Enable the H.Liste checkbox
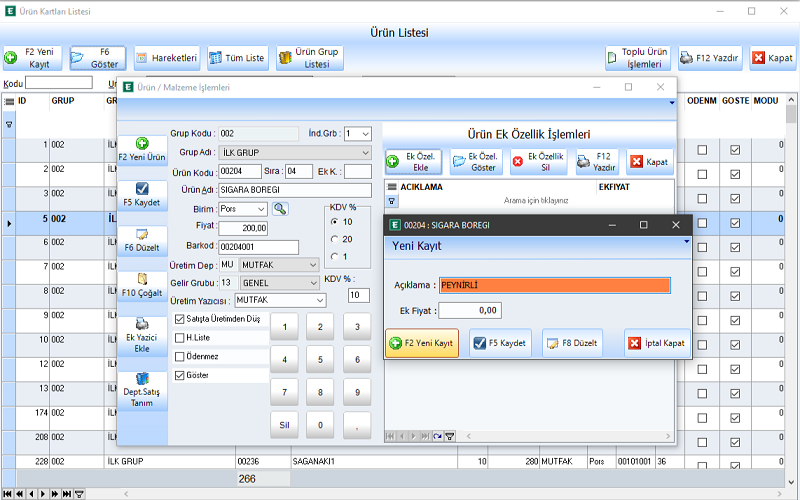Screen dimensions: 800x500 pos(180,338)
